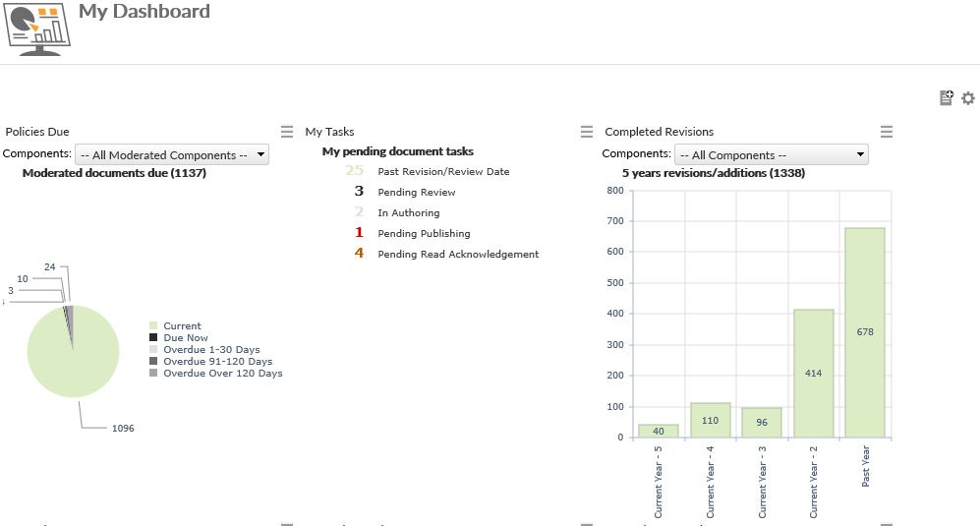Open dashboard settings gear icon
This screenshot has height=526, width=980.
(x=968, y=98)
